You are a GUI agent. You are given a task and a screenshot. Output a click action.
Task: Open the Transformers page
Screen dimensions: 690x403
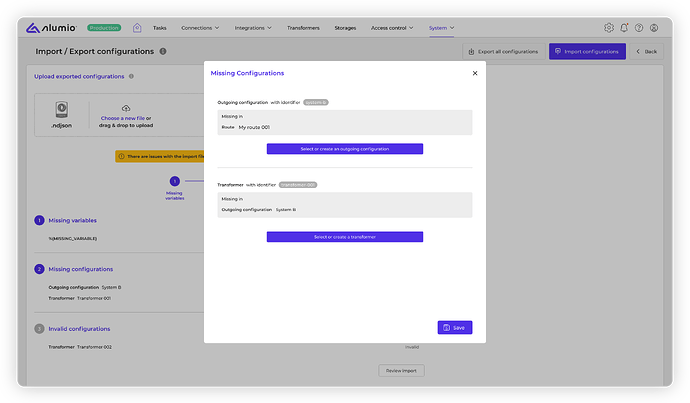tap(303, 28)
